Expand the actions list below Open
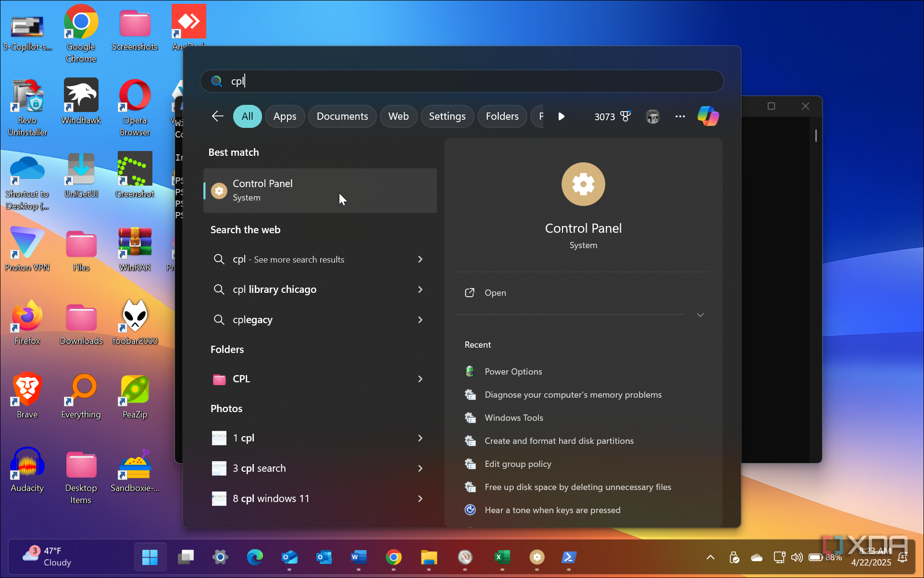This screenshot has height=578, width=924. point(700,315)
